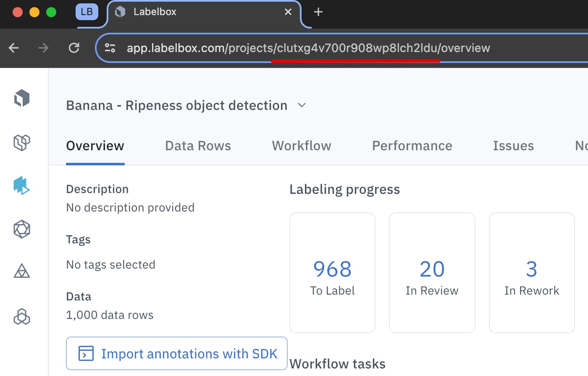Click the Labelbox logo in the sidebar
The height and width of the screenshot is (376, 588).
(x=22, y=98)
